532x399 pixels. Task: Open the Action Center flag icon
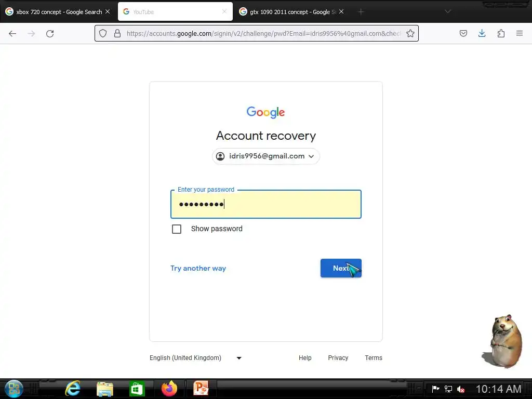436,389
